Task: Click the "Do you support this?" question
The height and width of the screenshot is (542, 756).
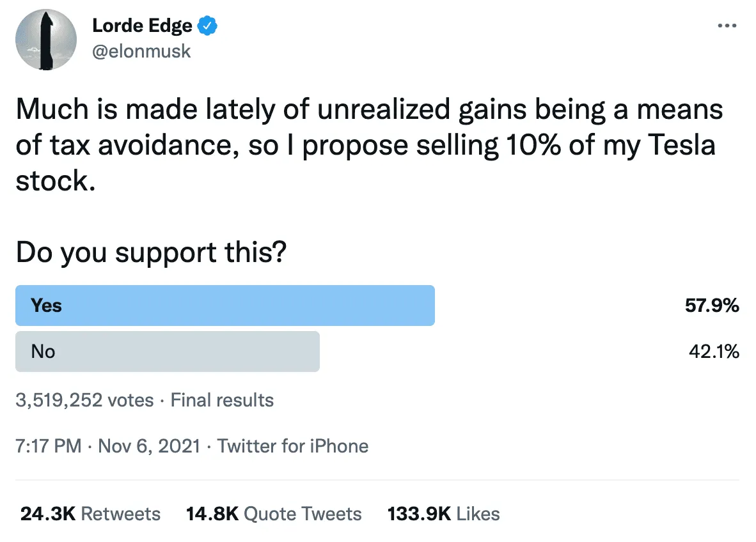Action: pyautogui.click(x=151, y=253)
